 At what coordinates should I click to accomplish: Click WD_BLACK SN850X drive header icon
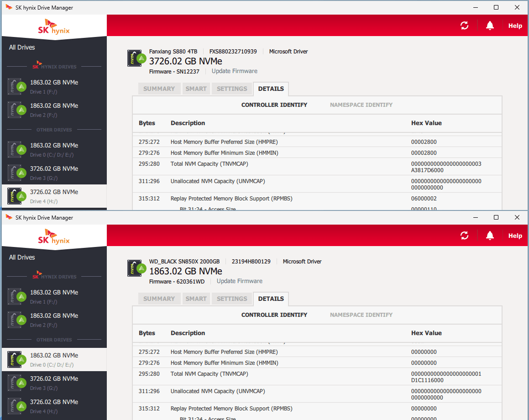[136, 268]
